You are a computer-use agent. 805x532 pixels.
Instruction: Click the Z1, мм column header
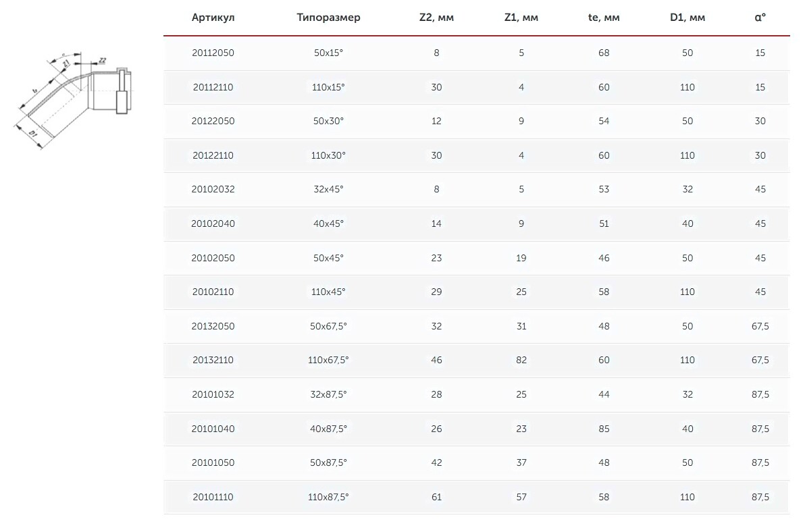coord(521,18)
